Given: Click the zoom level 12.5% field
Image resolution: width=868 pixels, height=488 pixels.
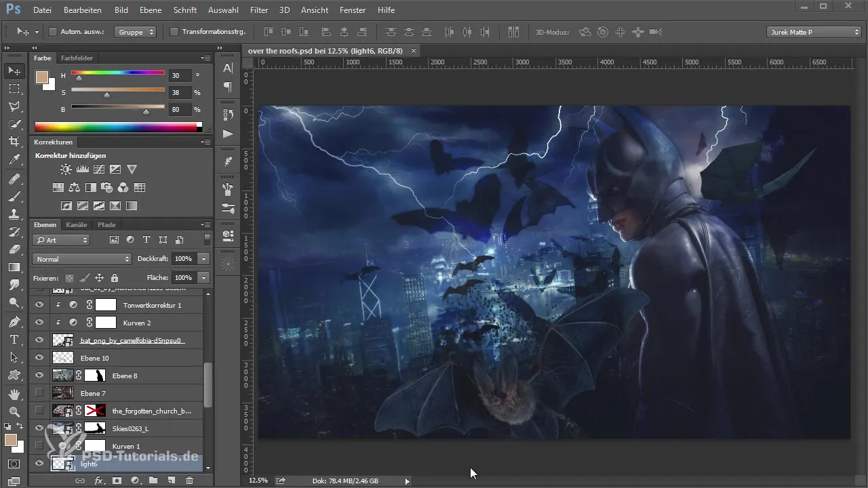Looking at the screenshot, I should coord(258,481).
